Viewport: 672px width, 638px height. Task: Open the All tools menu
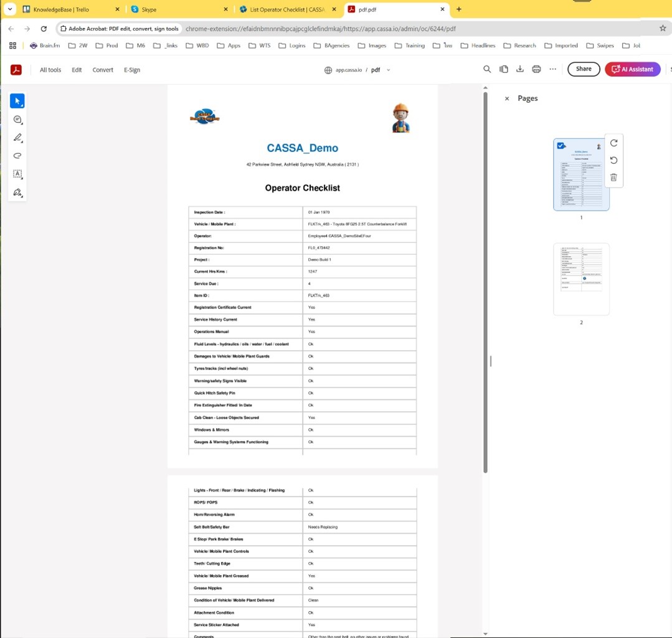[x=50, y=70]
